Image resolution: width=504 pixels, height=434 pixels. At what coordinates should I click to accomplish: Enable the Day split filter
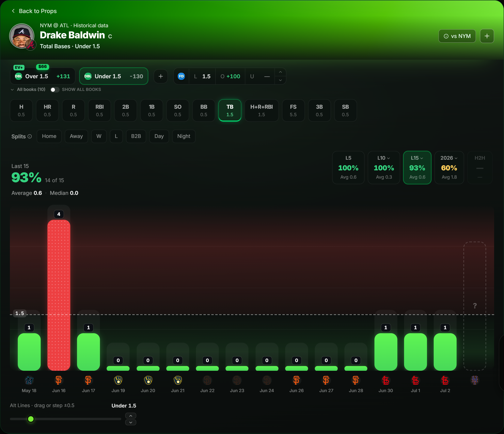(159, 136)
